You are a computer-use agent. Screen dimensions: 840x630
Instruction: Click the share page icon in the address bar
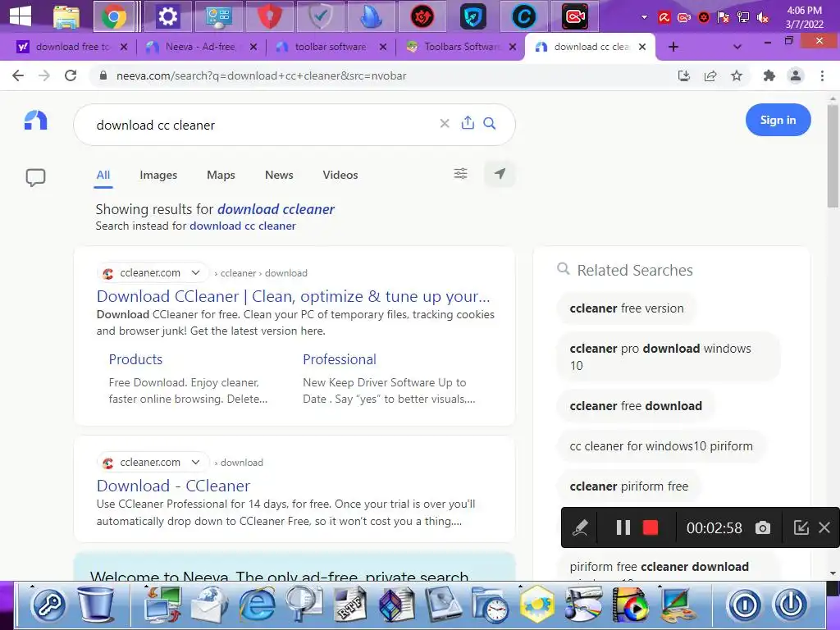[x=710, y=75]
